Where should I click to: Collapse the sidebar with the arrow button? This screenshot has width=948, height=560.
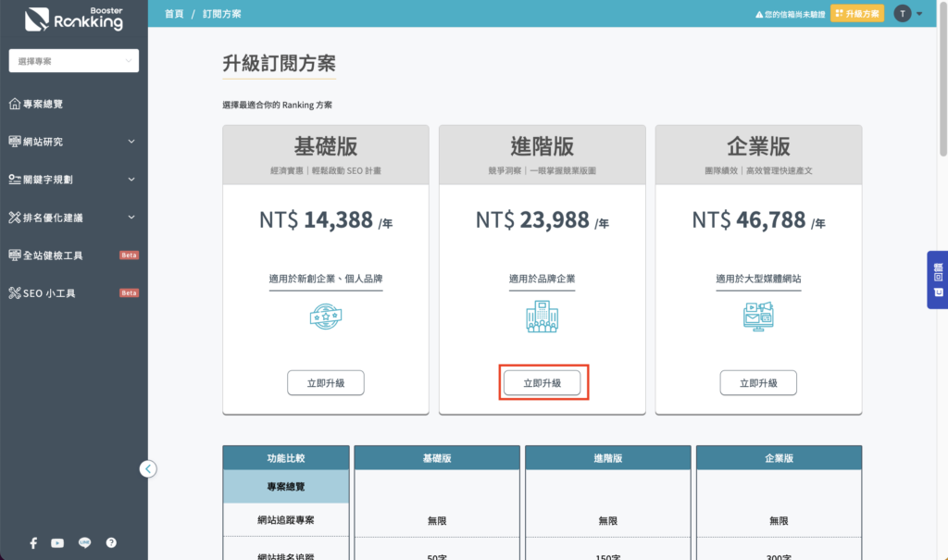[148, 468]
